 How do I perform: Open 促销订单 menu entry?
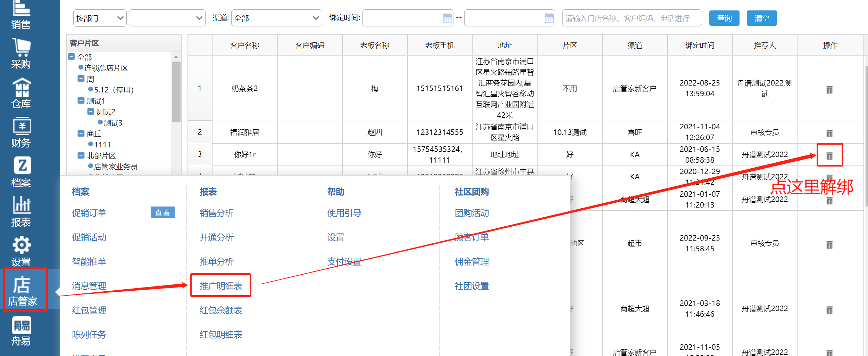89,213
